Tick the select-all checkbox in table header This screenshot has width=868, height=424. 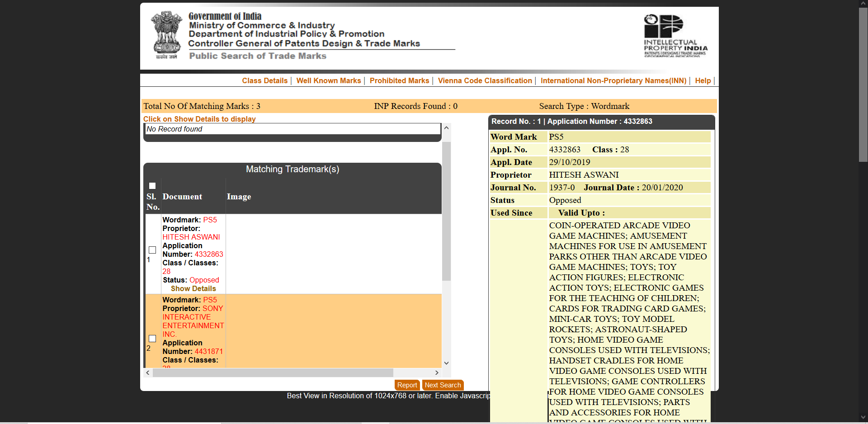tap(152, 186)
